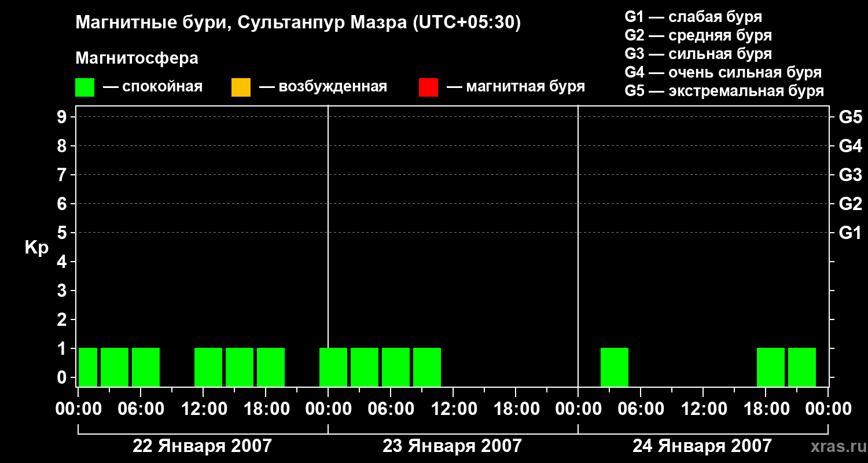Click the right-axis 'G2' storm level label

(851, 204)
